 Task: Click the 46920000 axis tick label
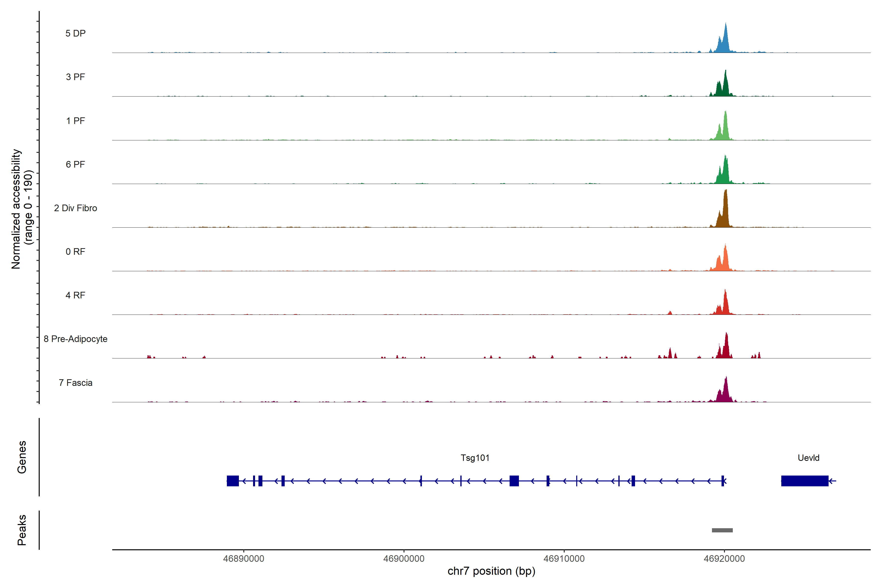724,559
